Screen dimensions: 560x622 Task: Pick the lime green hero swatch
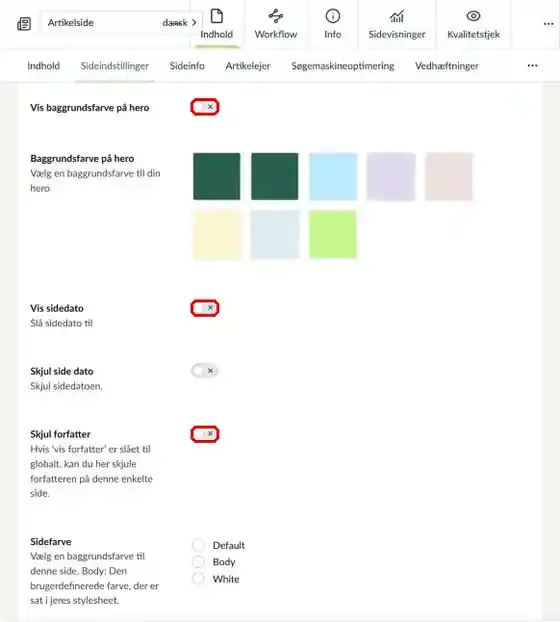click(x=333, y=234)
